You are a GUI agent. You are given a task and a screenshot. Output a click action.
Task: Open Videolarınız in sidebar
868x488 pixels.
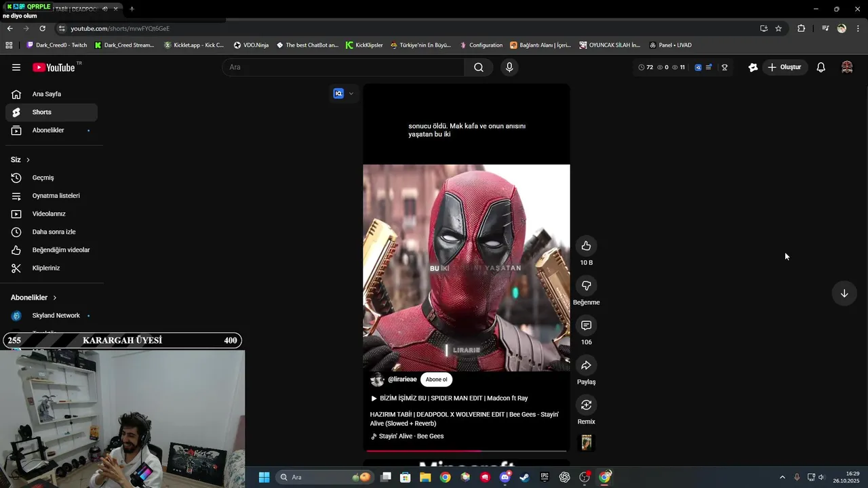coord(52,213)
